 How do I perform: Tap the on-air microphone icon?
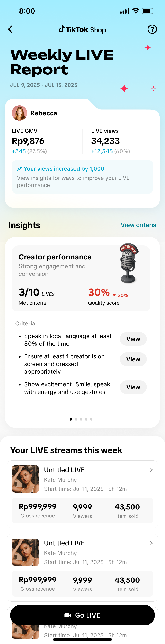pyautogui.click(x=128, y=263)
